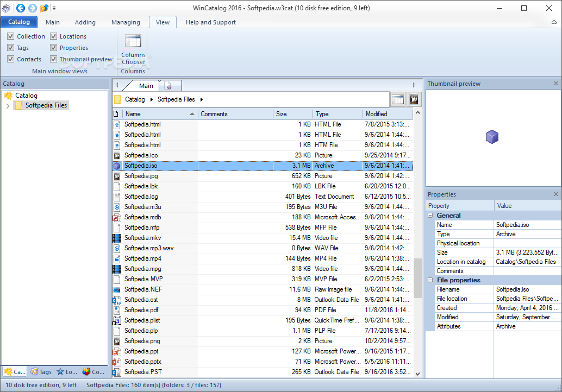Switch to the Locations bottom panel tab

click(67, 372)
